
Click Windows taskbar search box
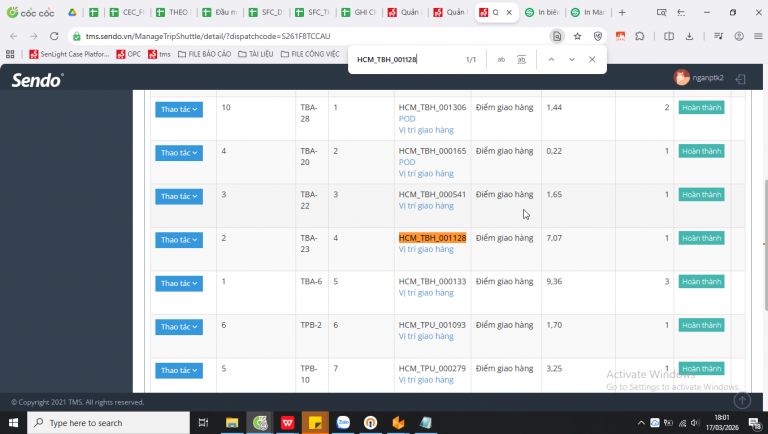click(x=108, y=422)
